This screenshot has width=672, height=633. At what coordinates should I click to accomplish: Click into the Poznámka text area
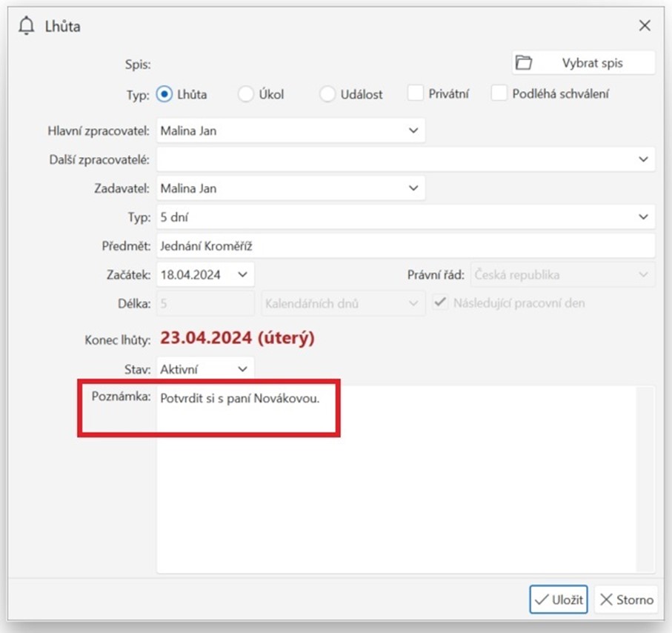(395, 482)
